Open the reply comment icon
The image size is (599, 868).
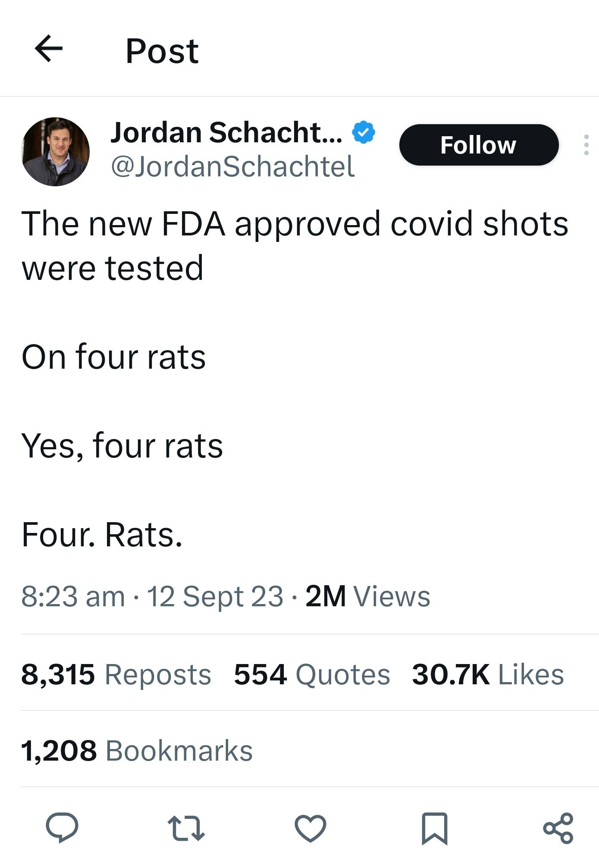pyautogui.click(x=62, y=827)
